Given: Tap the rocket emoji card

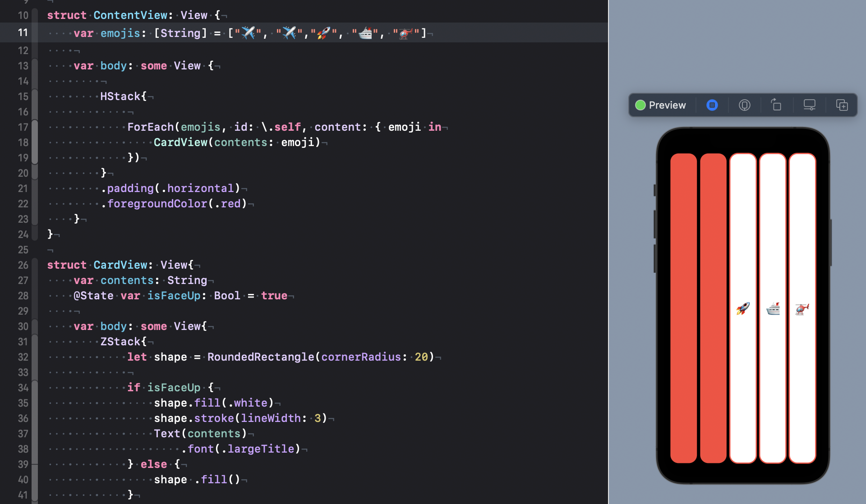Looking at the screenshot, I should click(743, 308).
